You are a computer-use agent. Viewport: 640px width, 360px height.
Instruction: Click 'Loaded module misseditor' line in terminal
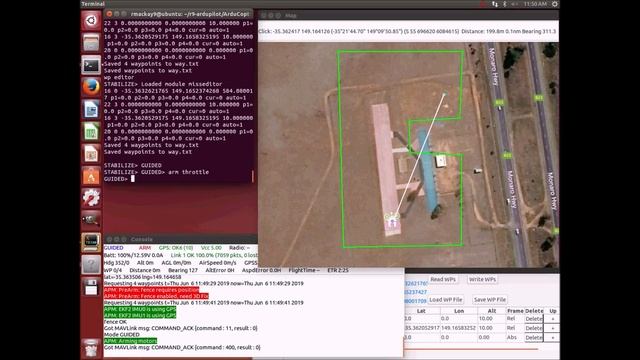coord(163,84)
